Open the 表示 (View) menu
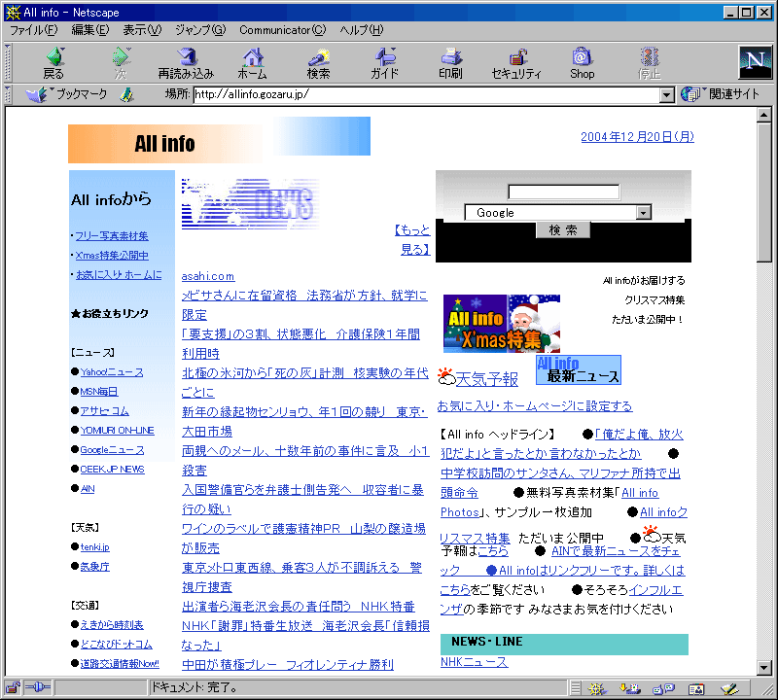 [x=142, y=30]
